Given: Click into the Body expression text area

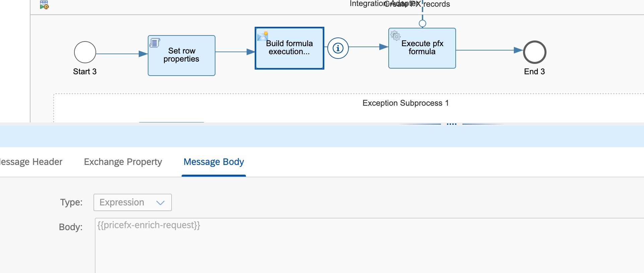Looking at the screenshot, I should pos(335,244).
